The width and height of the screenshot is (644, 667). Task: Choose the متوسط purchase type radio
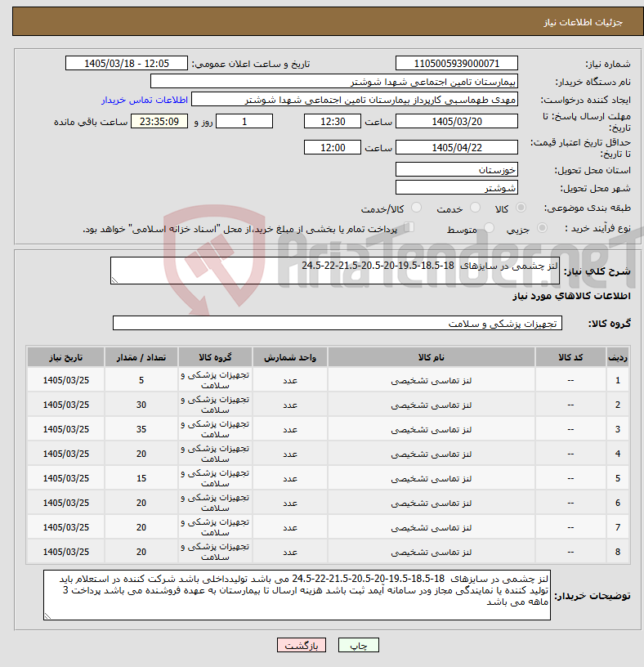pyautogui.click(x=490, y=228)
